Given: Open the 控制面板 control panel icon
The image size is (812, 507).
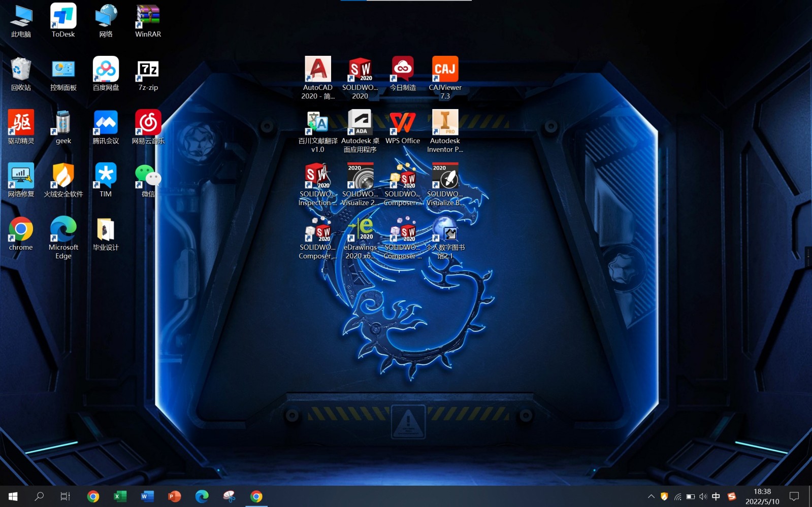Looking at the screenshot, I should tap(63, 74).
